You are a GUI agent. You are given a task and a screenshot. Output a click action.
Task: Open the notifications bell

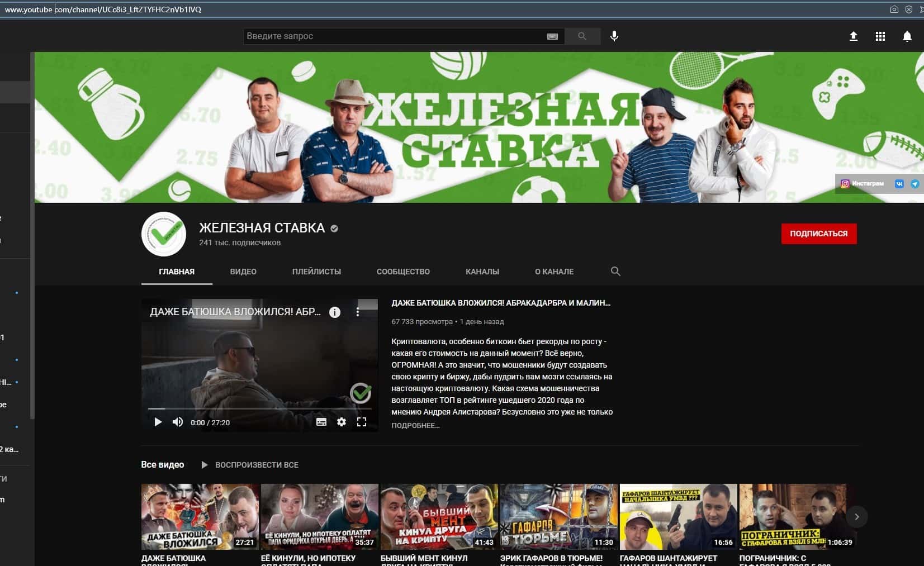coord(907,36)
